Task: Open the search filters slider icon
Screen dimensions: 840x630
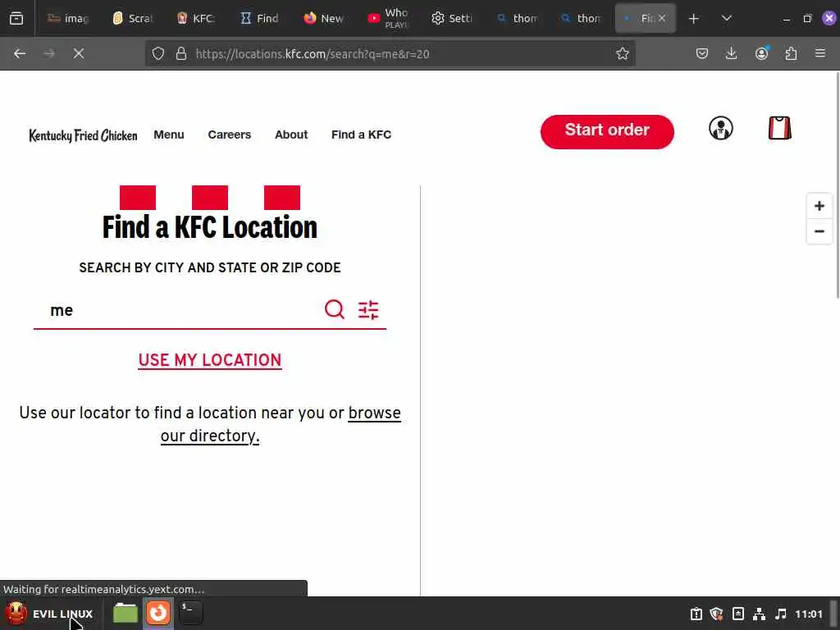Action: [x=368, y=309]
